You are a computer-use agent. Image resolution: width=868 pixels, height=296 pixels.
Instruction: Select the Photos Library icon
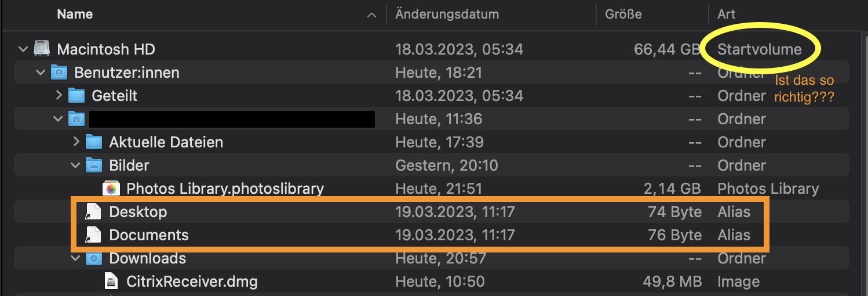(111, 189)
